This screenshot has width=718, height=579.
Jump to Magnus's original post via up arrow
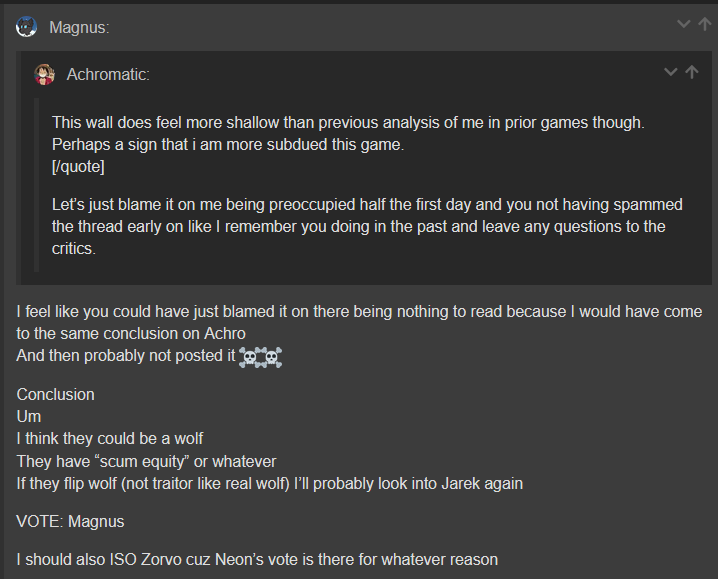coord(704,24)
